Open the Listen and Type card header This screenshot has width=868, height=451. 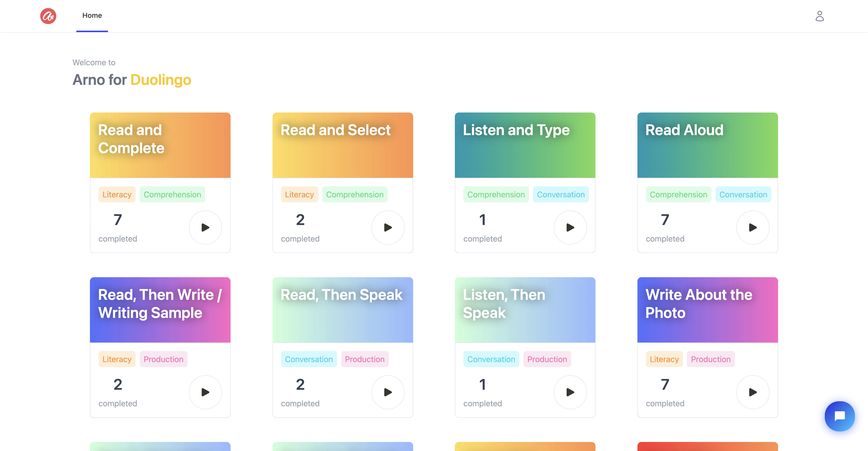[x=525, y=145]
